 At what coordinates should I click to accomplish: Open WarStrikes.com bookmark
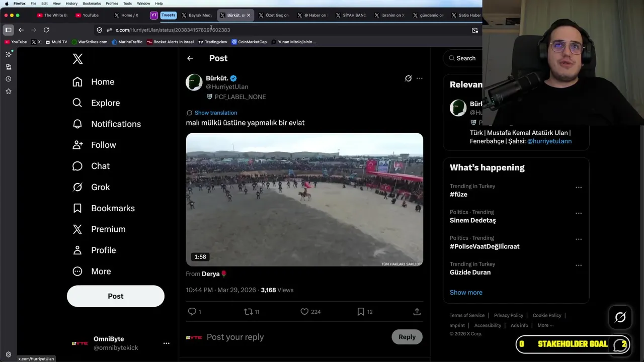pos(90,42)
